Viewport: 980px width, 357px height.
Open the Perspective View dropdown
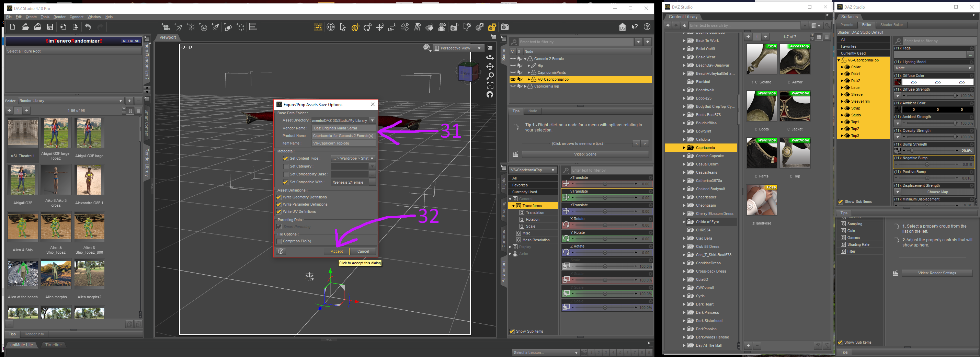click(459, 48)
